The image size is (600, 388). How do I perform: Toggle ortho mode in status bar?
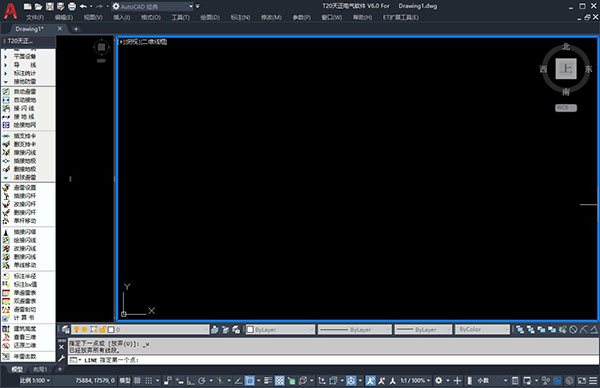pos(190,380)
